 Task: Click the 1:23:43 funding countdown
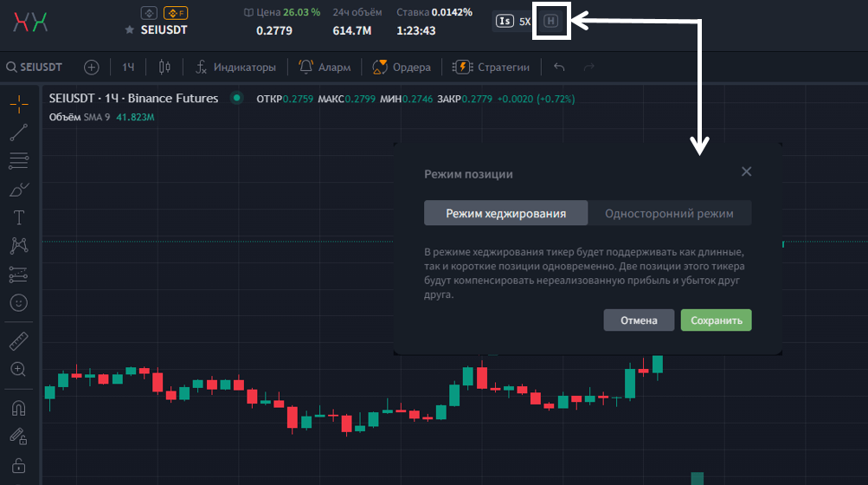click(x=415, y=30)
